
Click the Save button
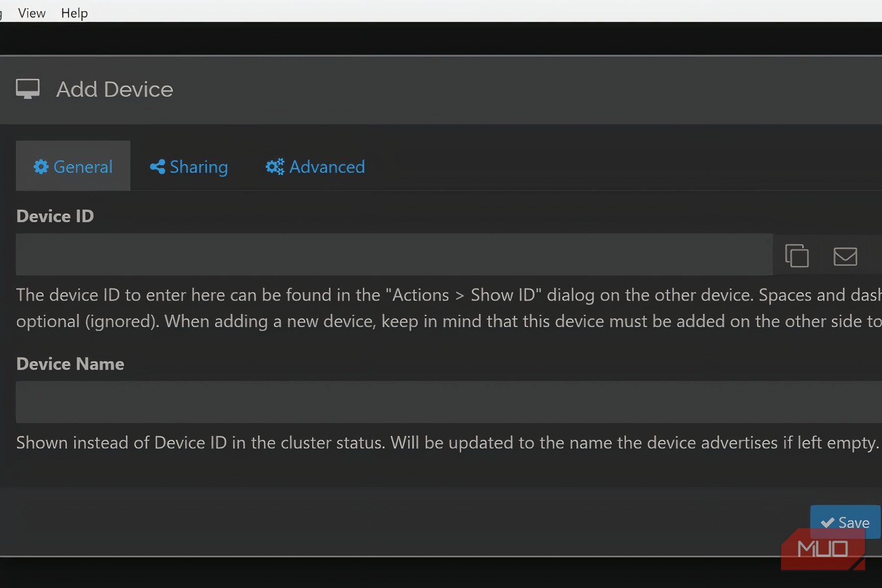pos(845,522)
